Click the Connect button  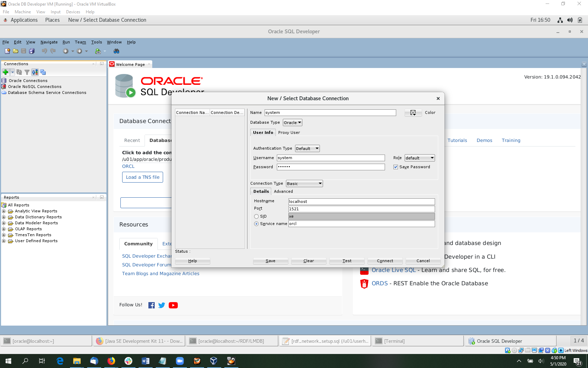(385, 261)
